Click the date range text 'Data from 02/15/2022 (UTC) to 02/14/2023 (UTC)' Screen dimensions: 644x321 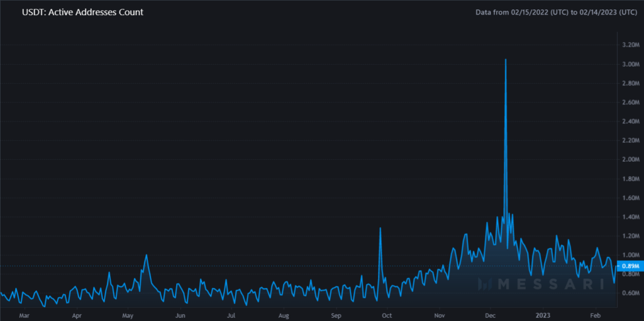point(556,13)
